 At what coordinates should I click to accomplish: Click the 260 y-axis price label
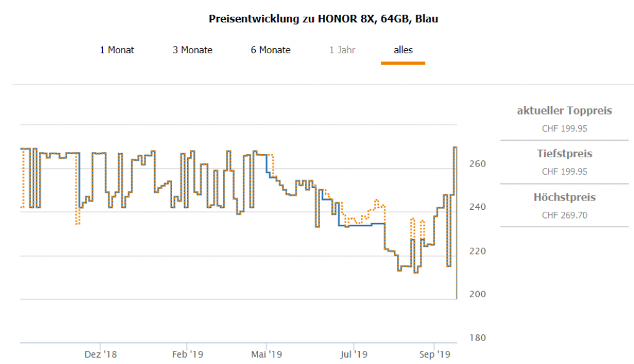[x=477, y=164]
